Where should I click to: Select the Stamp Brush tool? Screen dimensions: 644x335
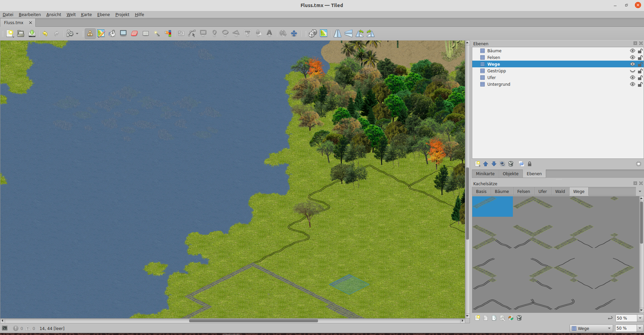click(90, 33)
